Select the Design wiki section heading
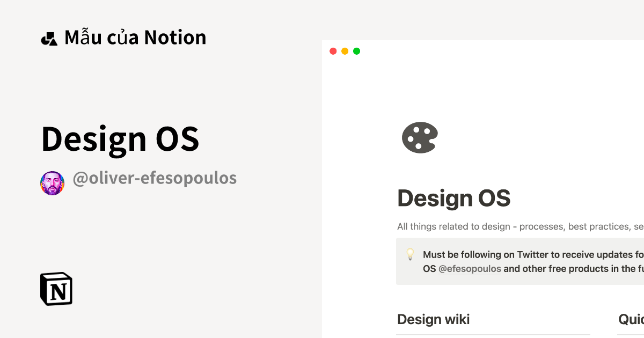The width and height of the screenshot is (644, 338). (x=434, y=319)
